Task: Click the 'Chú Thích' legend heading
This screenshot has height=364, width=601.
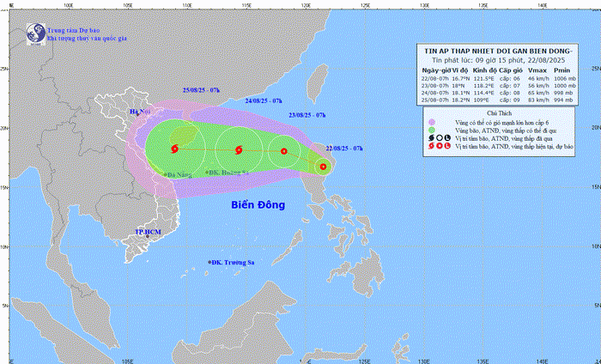Action: point(499,113)
